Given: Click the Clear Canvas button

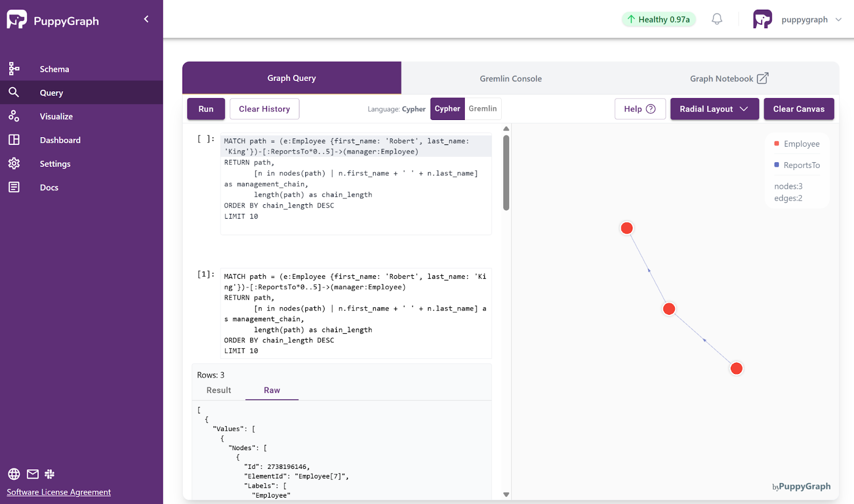Looking at the screenshot, I should [x=798, y=109].
